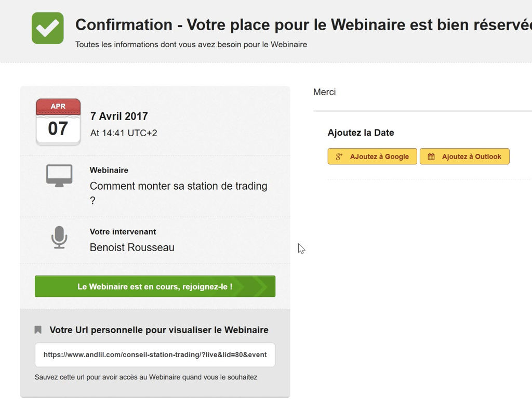Click the title Comment monter sa station de trading
Viewport: 532px width, 407px height.
pos(178,186)
